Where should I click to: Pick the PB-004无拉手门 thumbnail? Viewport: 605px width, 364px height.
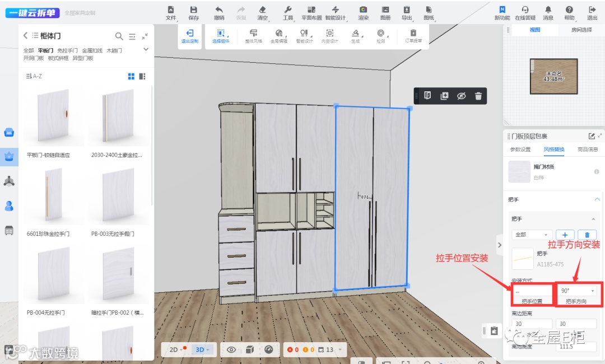pyautogui.click(x=54, y=274)
